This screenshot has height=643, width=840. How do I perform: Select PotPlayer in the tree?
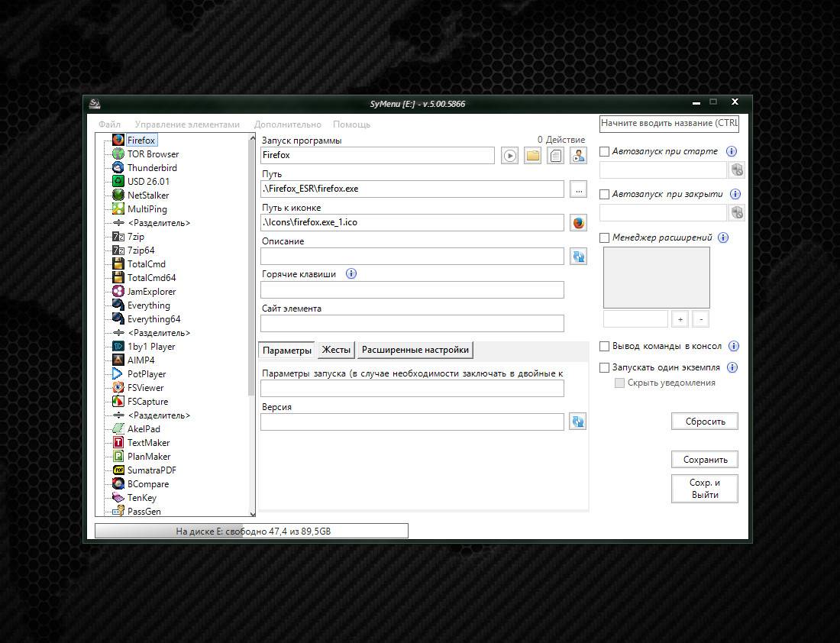click(x=147, y=374)
